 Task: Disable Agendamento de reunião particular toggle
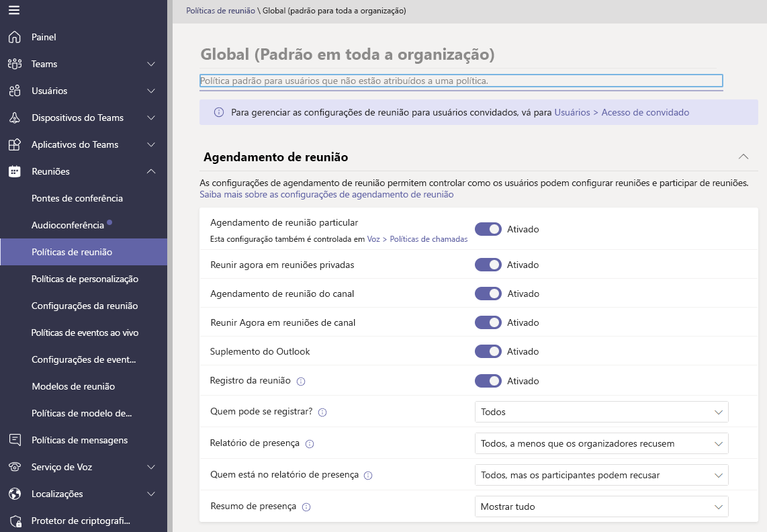pyautogui.click(x=488, y=229)
